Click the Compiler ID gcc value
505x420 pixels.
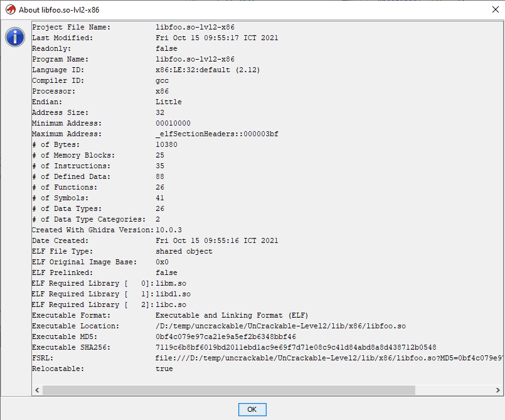162,80
